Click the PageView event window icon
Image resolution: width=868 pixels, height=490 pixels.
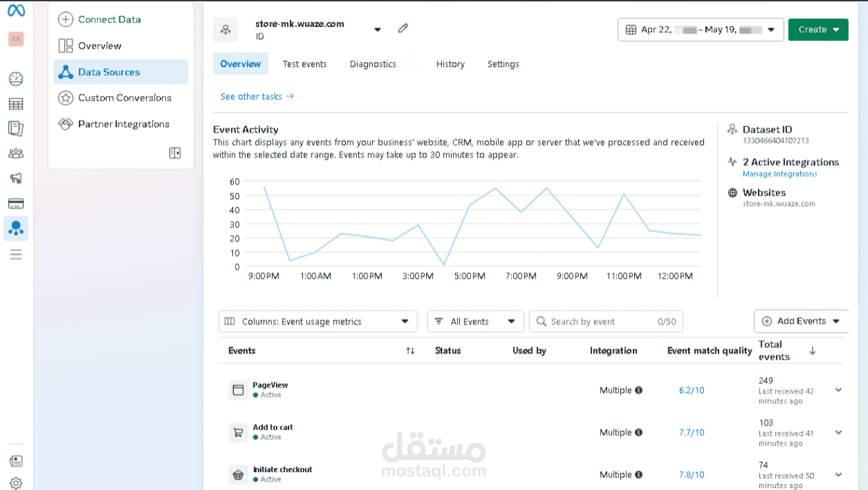(x=238, y=390)
